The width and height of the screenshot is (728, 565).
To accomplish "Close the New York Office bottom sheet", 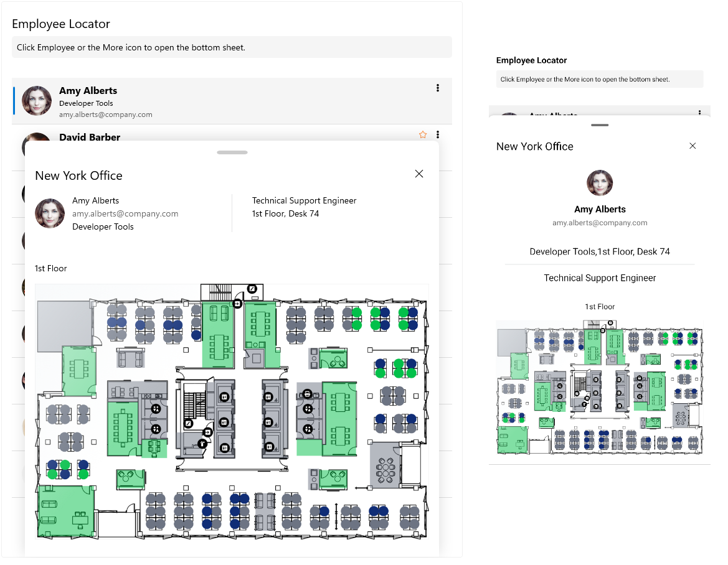I will click(x=419, y=174).
